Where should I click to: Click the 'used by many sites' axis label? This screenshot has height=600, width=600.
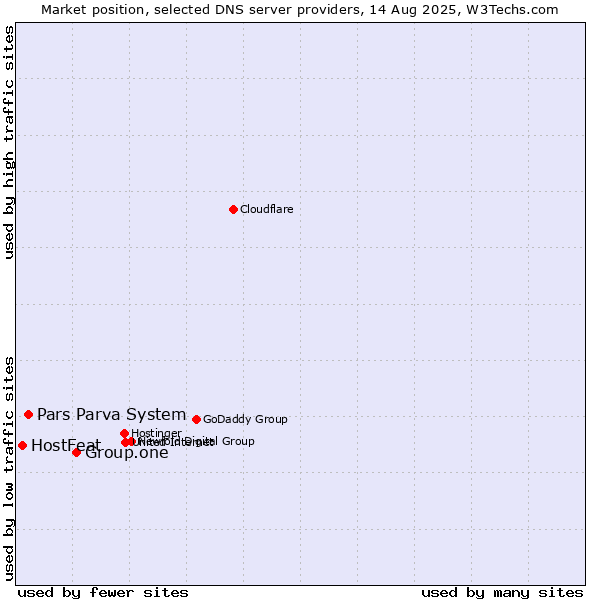click(502, 593)
